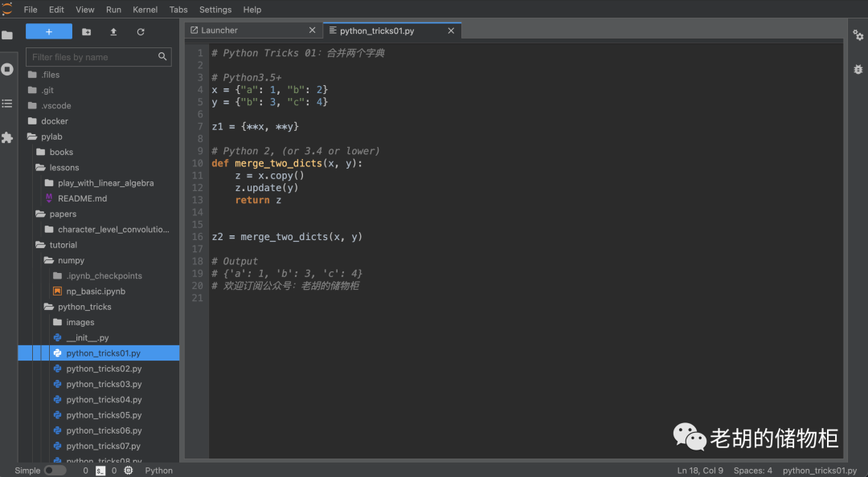Click the Upload Files icon
Image resolution: width=868 pixels, height=477 pixels.
tap(113, 32)
